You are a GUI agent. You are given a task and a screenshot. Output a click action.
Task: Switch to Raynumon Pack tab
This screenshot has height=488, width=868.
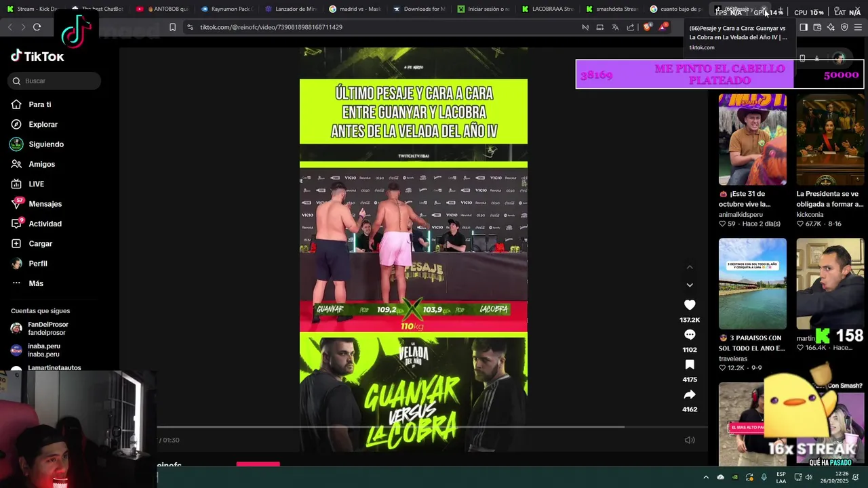(x=226, y=9)
